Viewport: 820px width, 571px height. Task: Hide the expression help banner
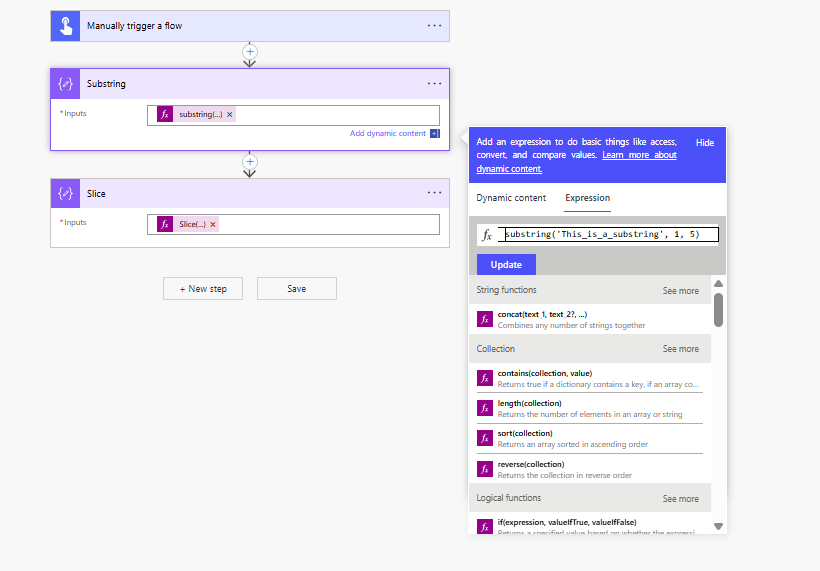(x=704, y=143)
